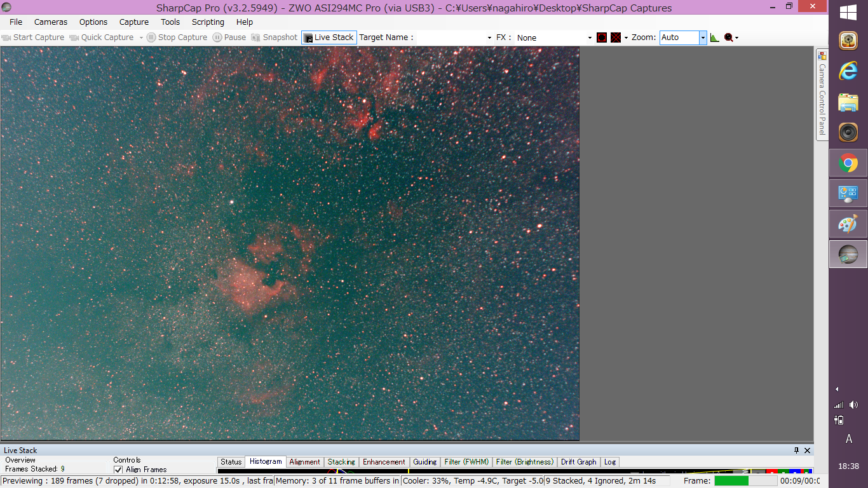Click the 'A' input method indicator

point(849,439)
